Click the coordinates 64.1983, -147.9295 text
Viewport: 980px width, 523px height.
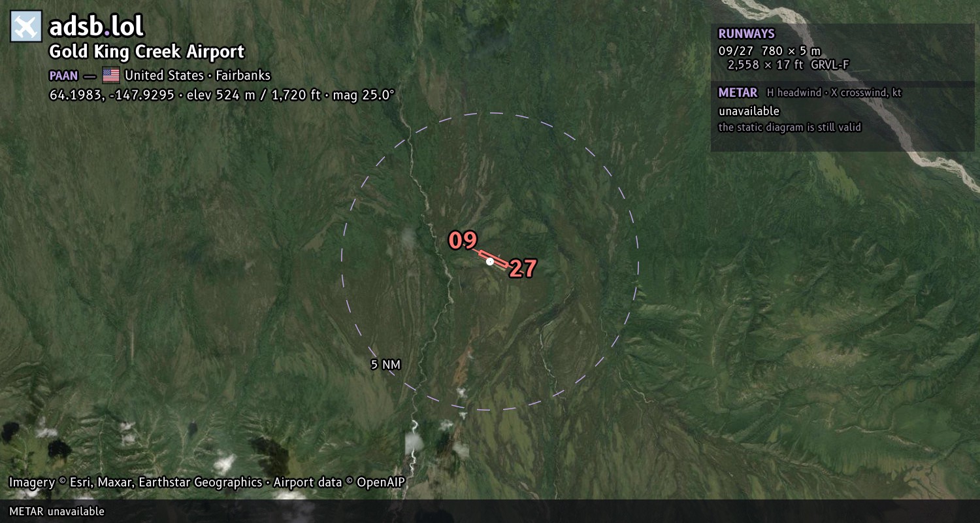pyautogui.click(x=112, y=95)
